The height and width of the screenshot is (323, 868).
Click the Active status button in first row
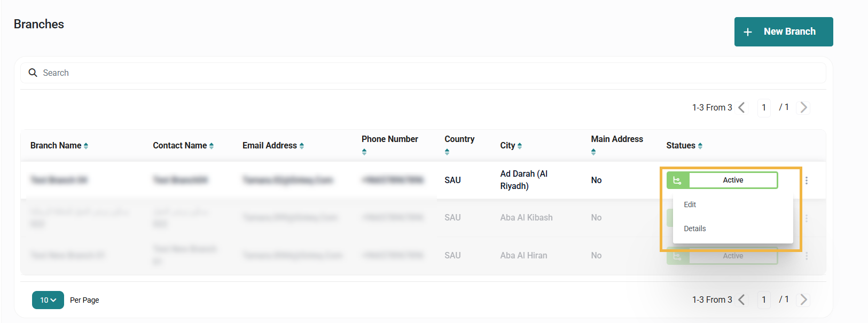733,180
